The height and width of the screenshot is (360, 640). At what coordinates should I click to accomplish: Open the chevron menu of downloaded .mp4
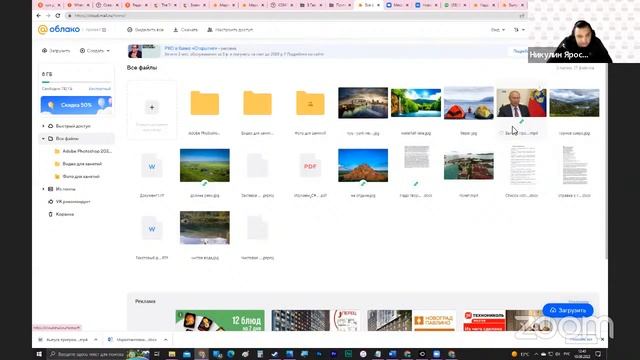[x=96, y=340]
